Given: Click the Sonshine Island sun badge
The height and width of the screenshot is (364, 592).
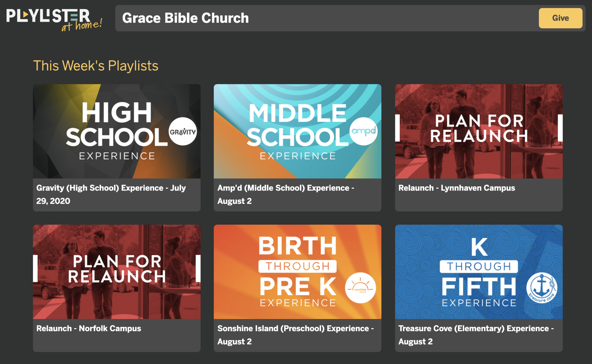Looking at the screenshot, I should pyautogui.click(x=361, y=288).
